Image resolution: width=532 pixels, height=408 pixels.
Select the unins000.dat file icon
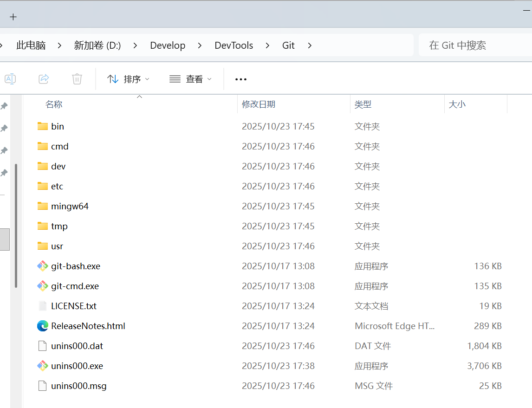[x=42, y=346]
